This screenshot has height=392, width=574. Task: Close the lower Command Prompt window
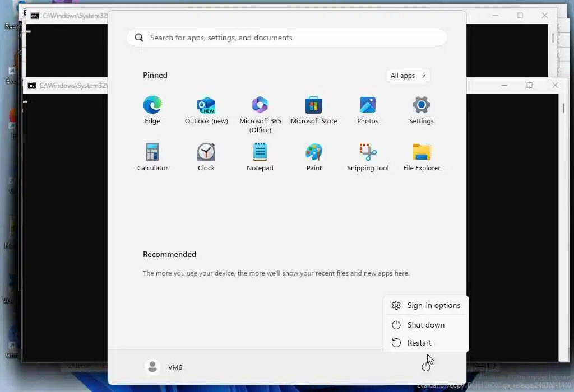pyautogui.click(x=555, y=85)
